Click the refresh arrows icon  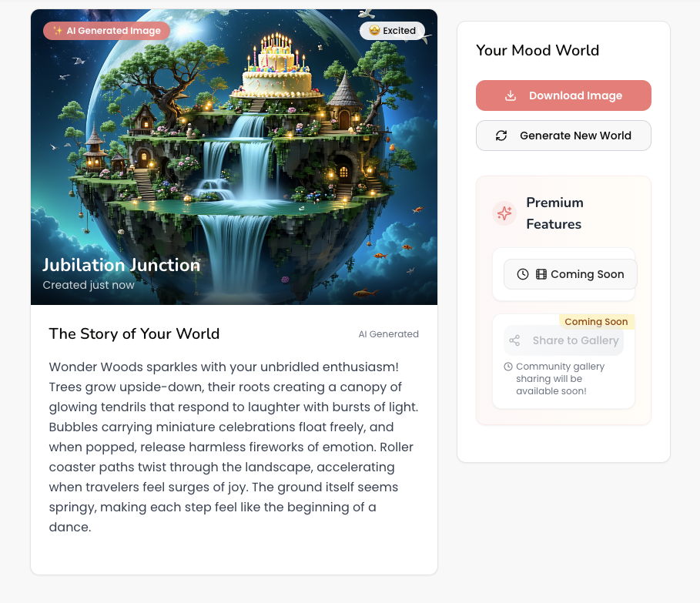click(x=501, y=136)
